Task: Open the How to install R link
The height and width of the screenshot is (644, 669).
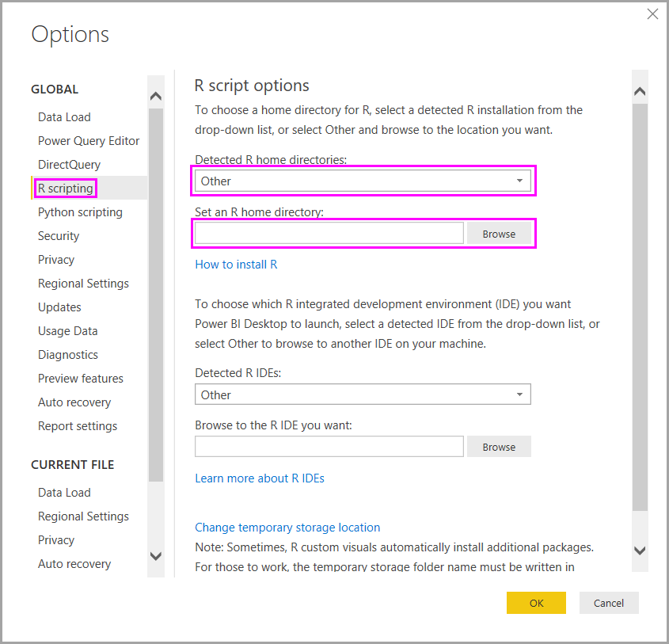Action: click(235, 264)
